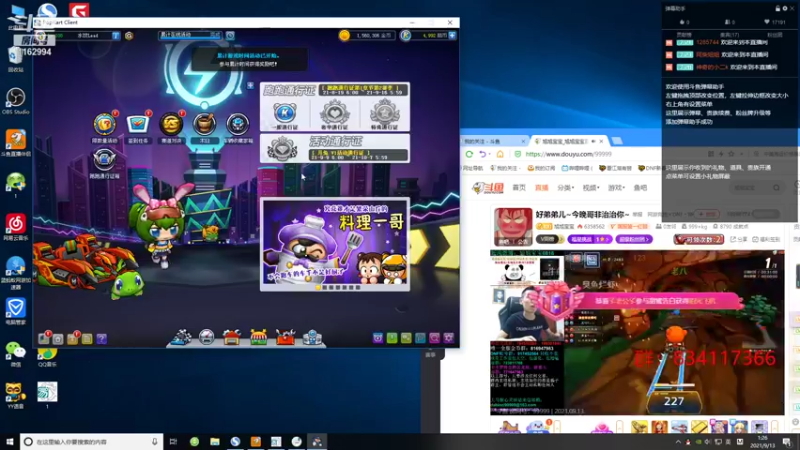Open 直播 in Douyu navigation

click(x=541, y=188)
